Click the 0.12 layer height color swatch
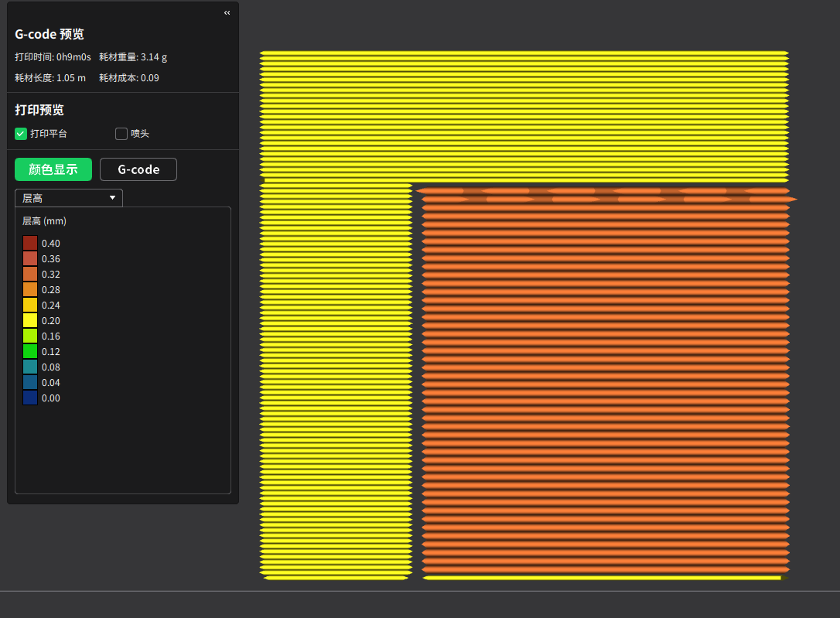Image resolution: width=840 pixels, height=618 pixels. click(x=30, y=352)
